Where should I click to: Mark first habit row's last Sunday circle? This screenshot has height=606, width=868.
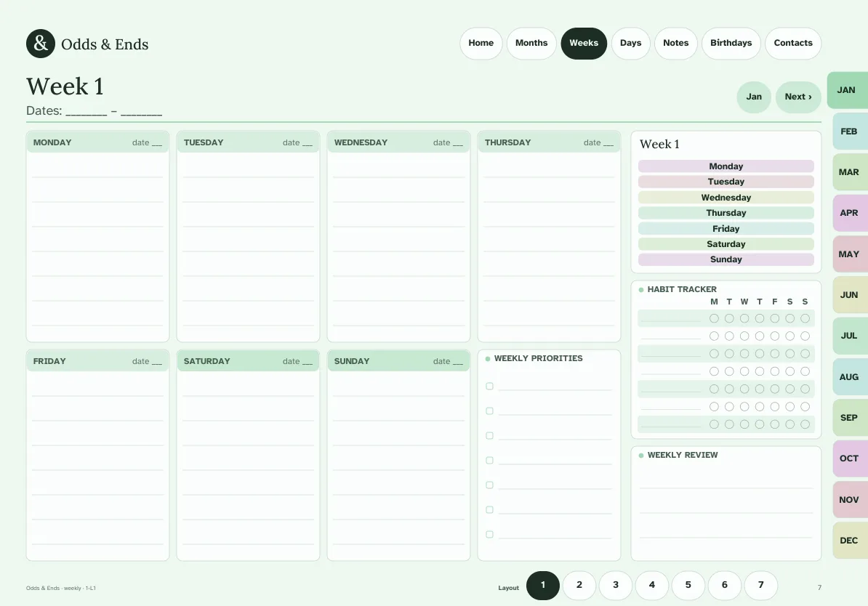click(x=805, y=318)
